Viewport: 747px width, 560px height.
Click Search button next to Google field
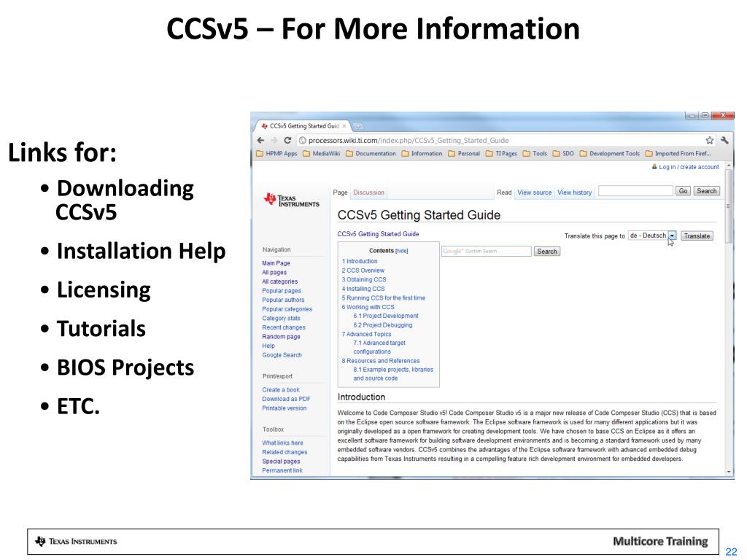click(x=546, y=252)
